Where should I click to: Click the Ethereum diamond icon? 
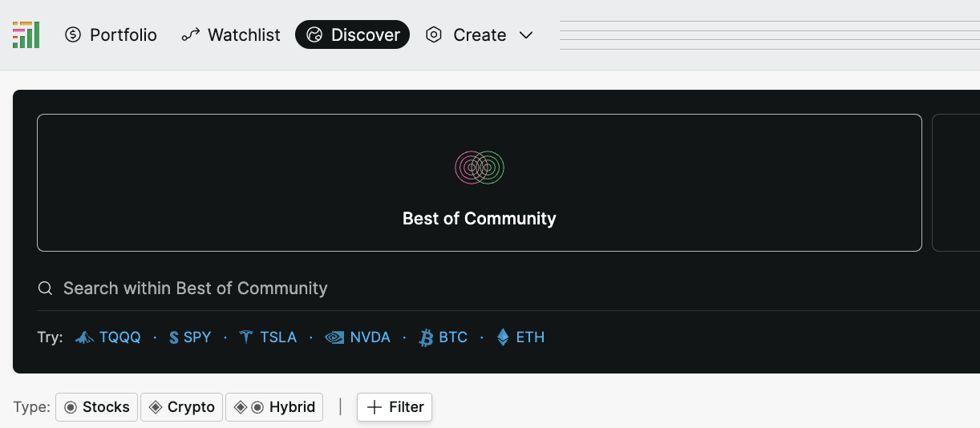[x=503, y=337]
